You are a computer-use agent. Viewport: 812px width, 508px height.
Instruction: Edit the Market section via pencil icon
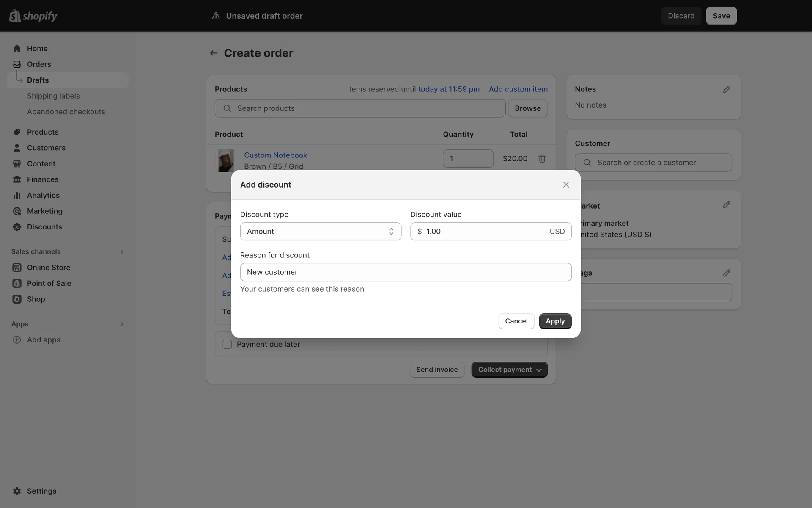[x=726, y=204]
